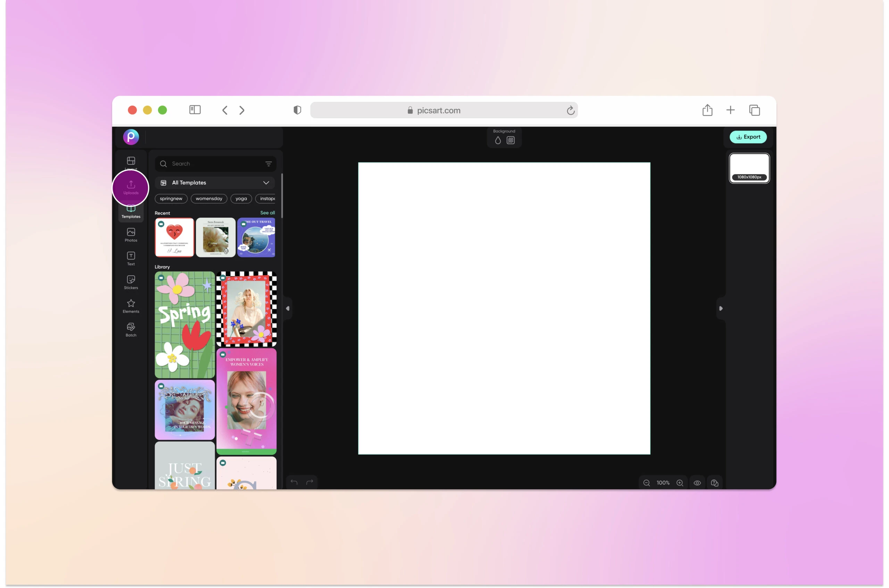This screenshot has height=588, width=889.
Task: Toggle the background pattern option
Action: point(511,140)
